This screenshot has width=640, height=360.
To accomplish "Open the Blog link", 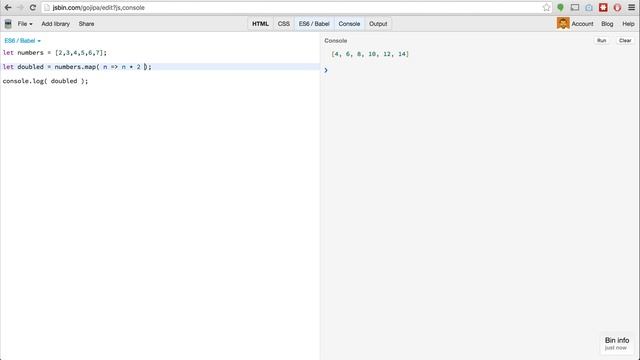I will click(x=607, y=24).
